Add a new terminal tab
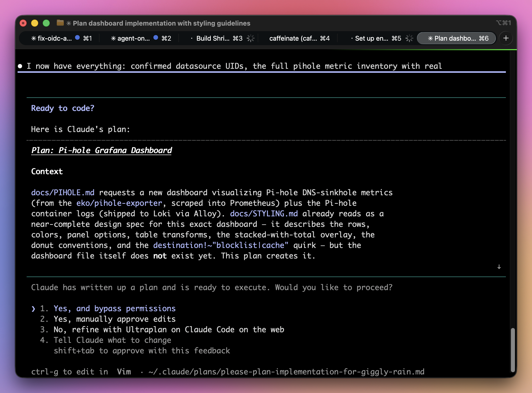The image size is (532, 393). (506, 38)
